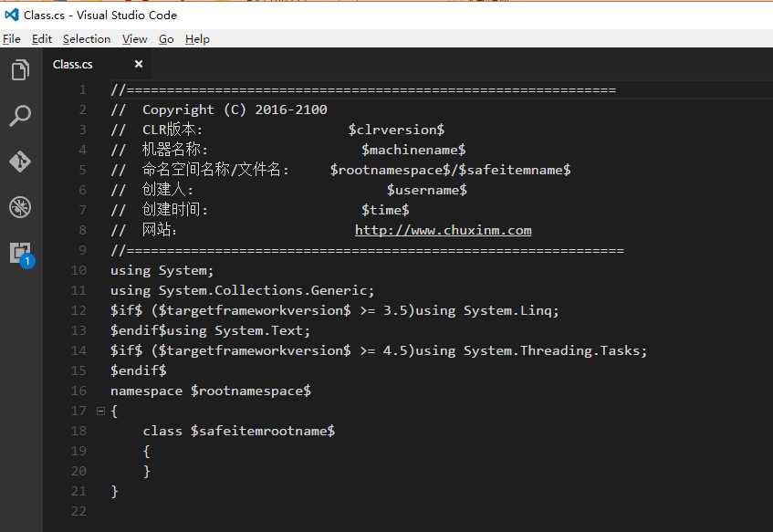Click the Visual Studio Code logo icon
This screenshot has width=773, height=532.
click(x=11, y=15)
